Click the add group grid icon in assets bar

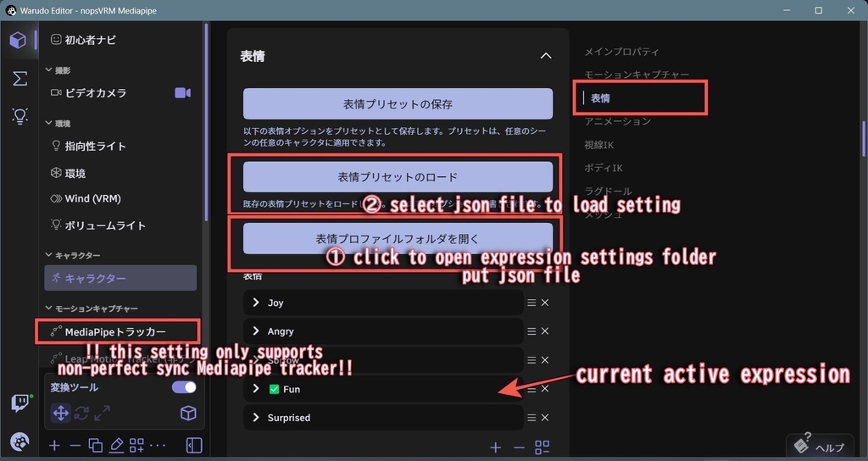pos(136,446)
